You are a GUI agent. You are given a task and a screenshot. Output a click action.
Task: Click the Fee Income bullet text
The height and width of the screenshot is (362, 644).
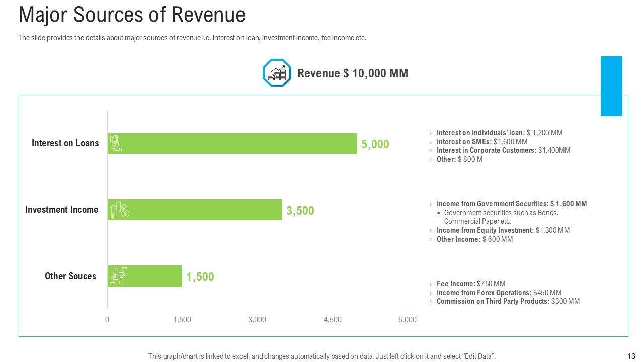(470, 284)
